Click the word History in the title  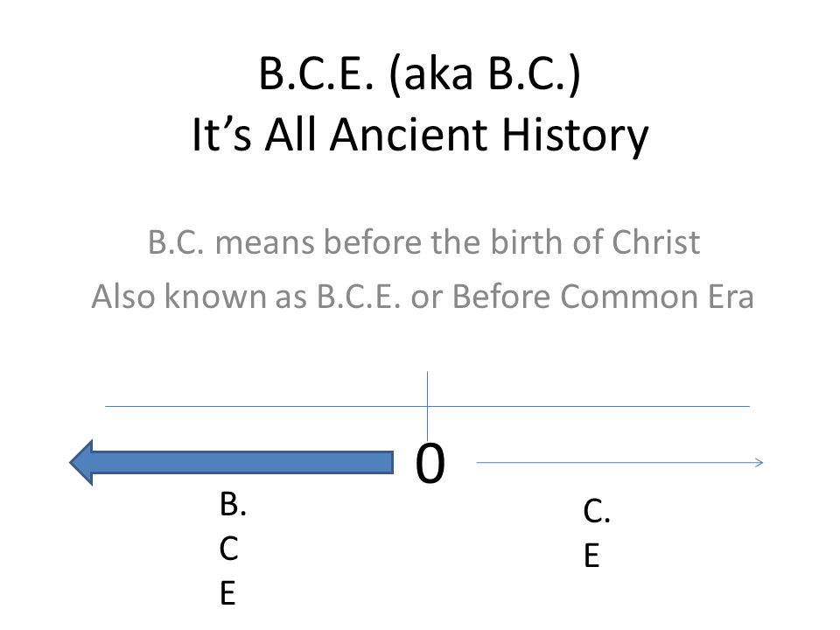575,135
